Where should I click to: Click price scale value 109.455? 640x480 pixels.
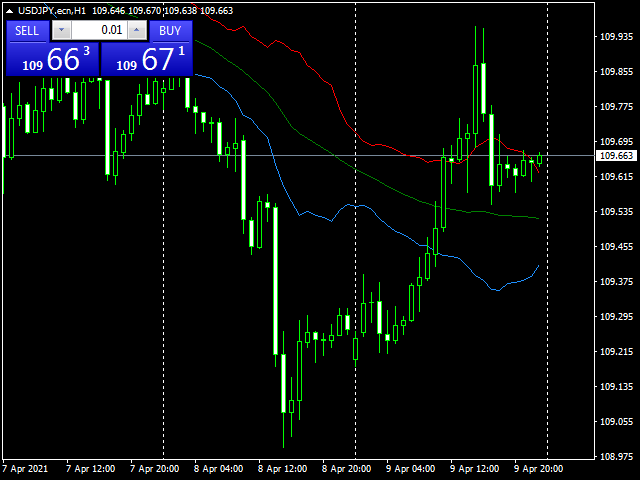coord(616,247)
